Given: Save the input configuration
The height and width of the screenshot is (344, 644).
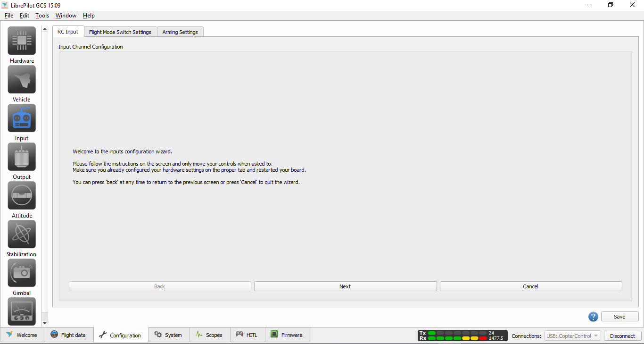Looking at the screenshot, I should coord(619,317).
